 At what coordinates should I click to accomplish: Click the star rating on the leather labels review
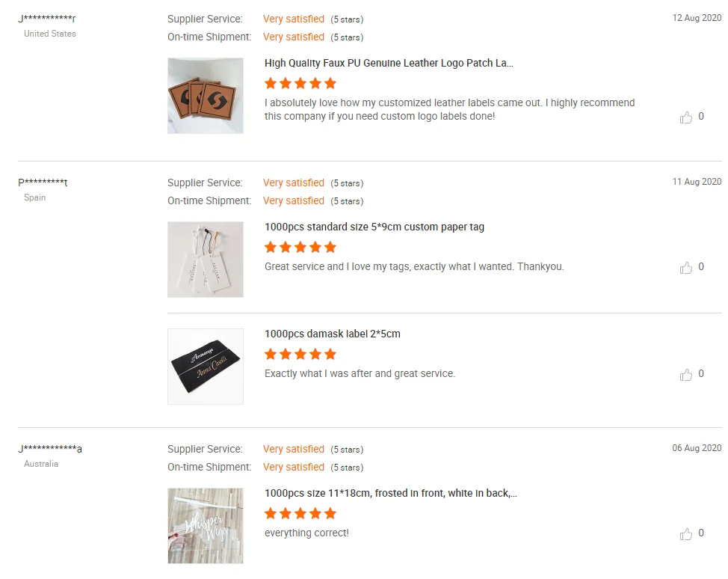[300, 83]
